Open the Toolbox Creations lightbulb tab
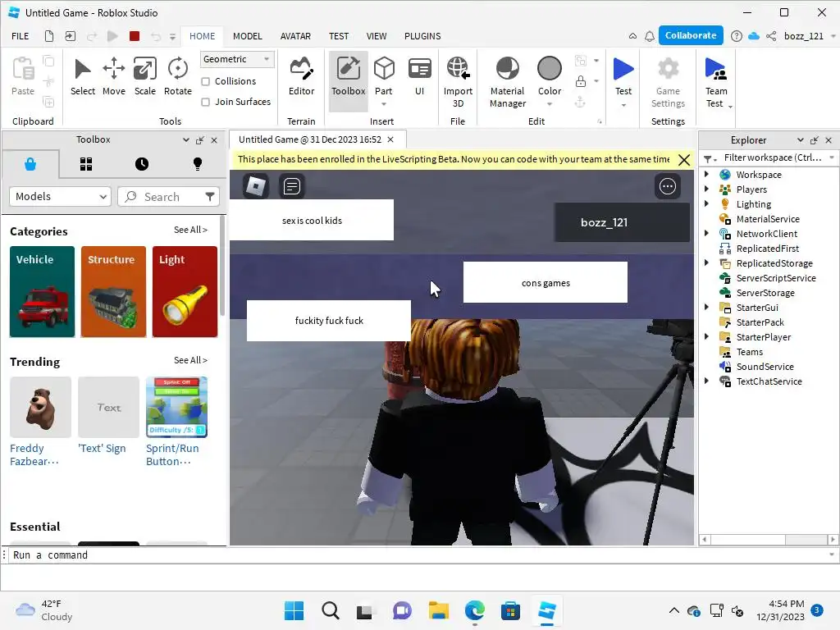Viewport: 840px width, 630px height. point(198,164)
